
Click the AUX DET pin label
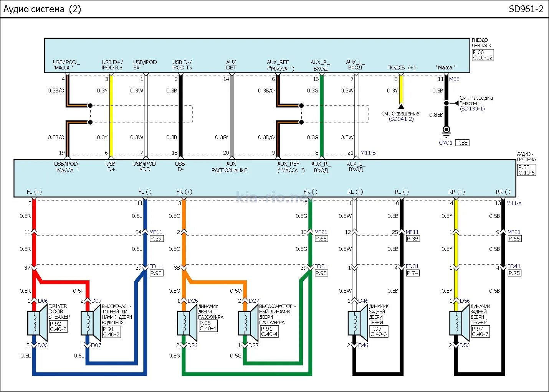[x=231, y=65]
